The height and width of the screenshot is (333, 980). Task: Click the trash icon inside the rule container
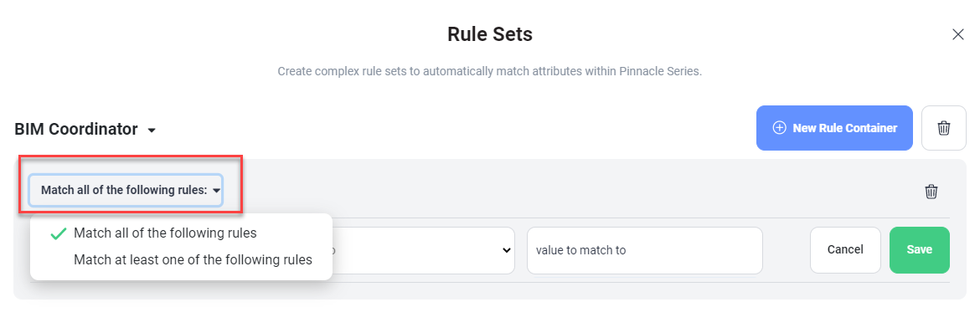931,191
